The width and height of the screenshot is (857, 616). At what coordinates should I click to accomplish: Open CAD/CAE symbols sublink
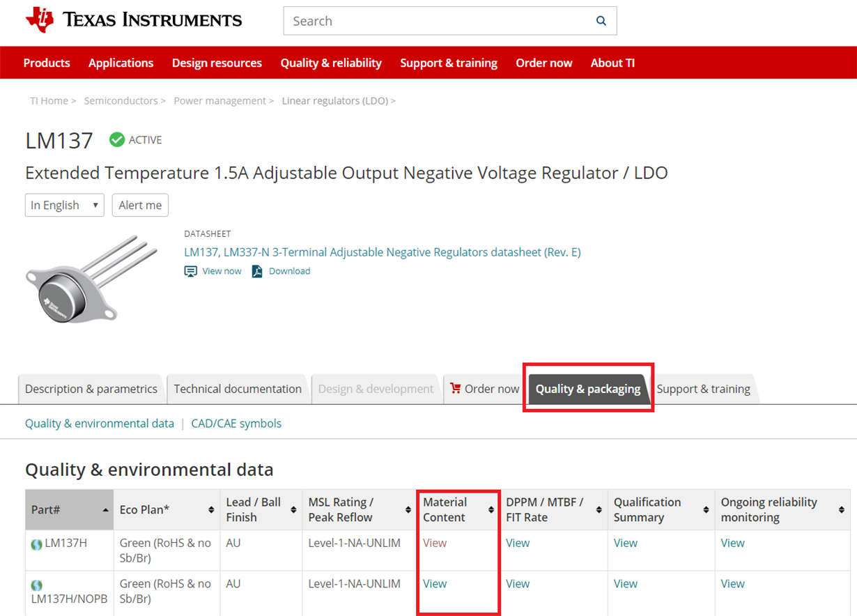[236, 423]
